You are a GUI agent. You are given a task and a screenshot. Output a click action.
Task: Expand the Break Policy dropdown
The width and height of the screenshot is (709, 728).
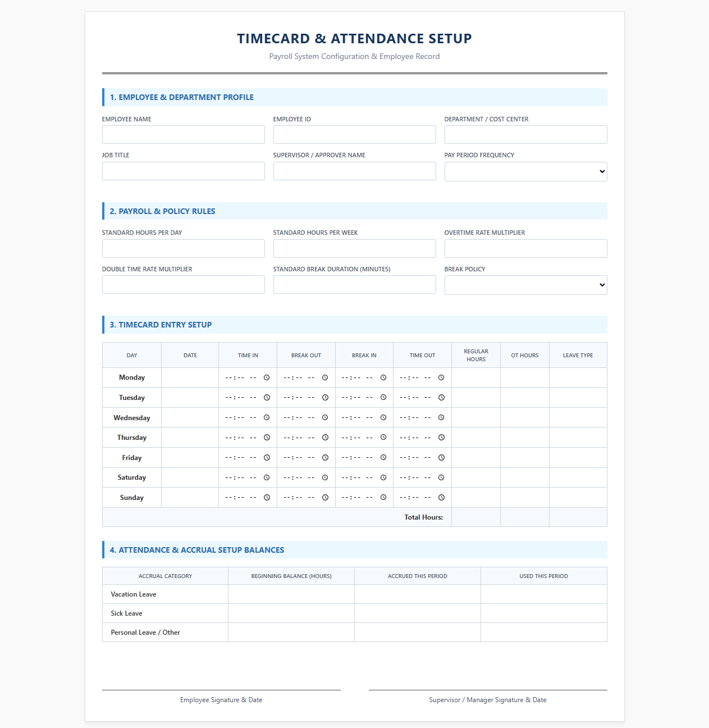click(525, 285)
